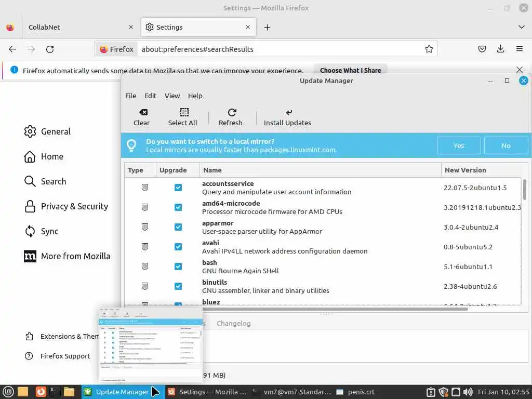The width and height of the screenshot is (532, 399).
Task: Sort by the Type column header
Action: pos(140,170)
